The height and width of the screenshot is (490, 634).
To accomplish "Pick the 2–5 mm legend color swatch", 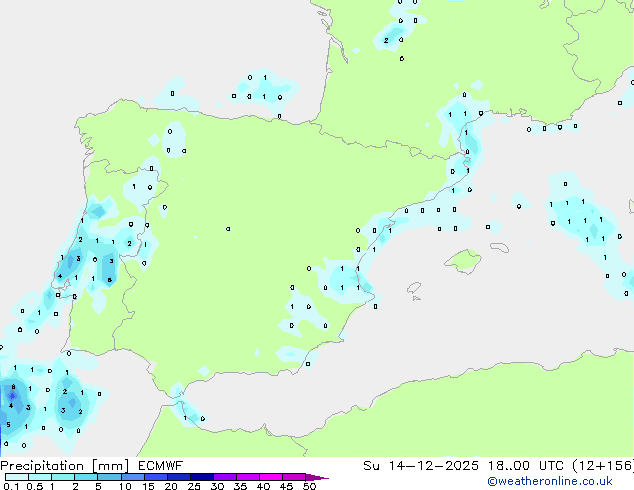I will click(x=87, y=477).
